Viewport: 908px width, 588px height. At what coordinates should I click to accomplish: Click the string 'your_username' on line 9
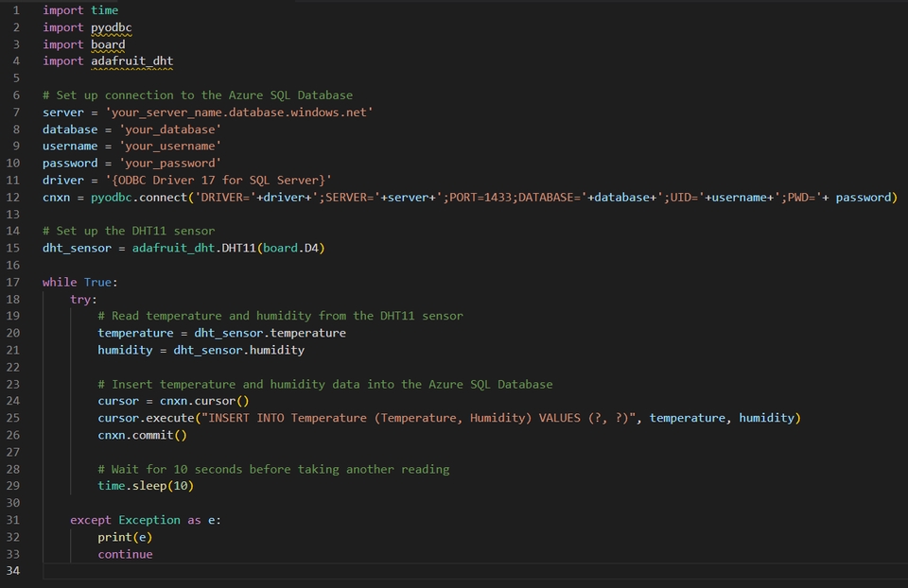click(170, 146)
